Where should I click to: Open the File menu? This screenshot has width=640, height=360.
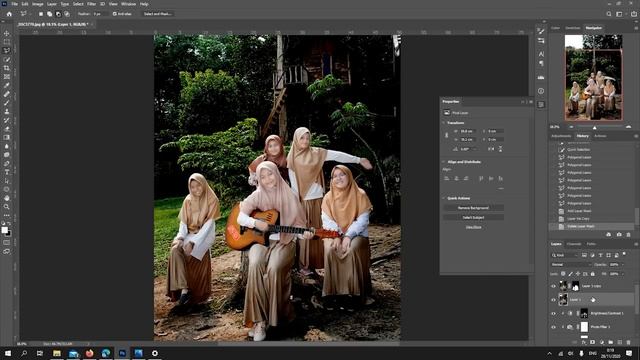pos(15,4)
